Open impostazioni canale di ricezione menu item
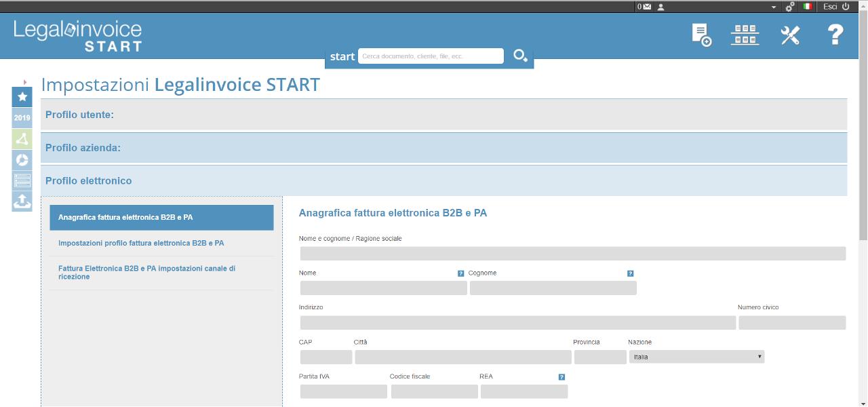868x407 pixels. click(x=147, y=273)
